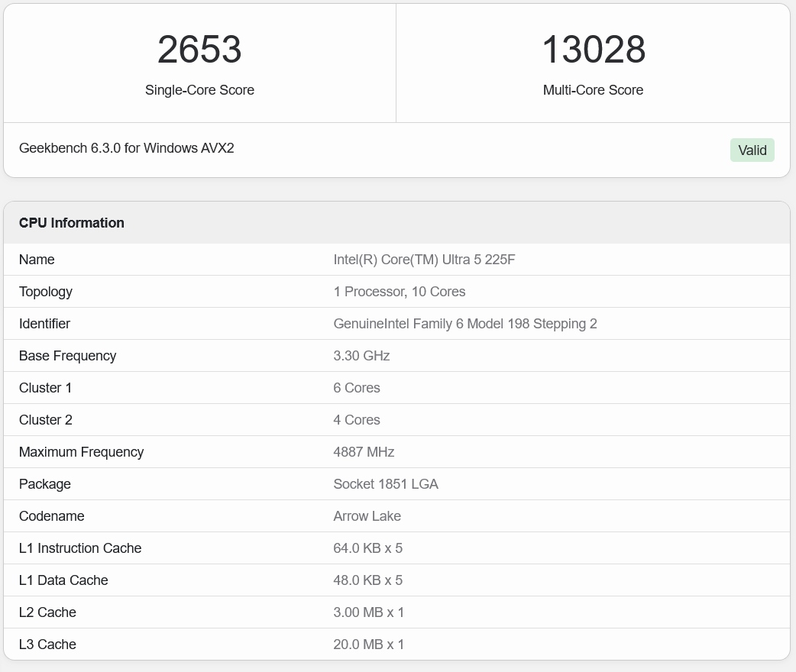
Task: Select the Multi-Core Score label
Action: point(593,90)
